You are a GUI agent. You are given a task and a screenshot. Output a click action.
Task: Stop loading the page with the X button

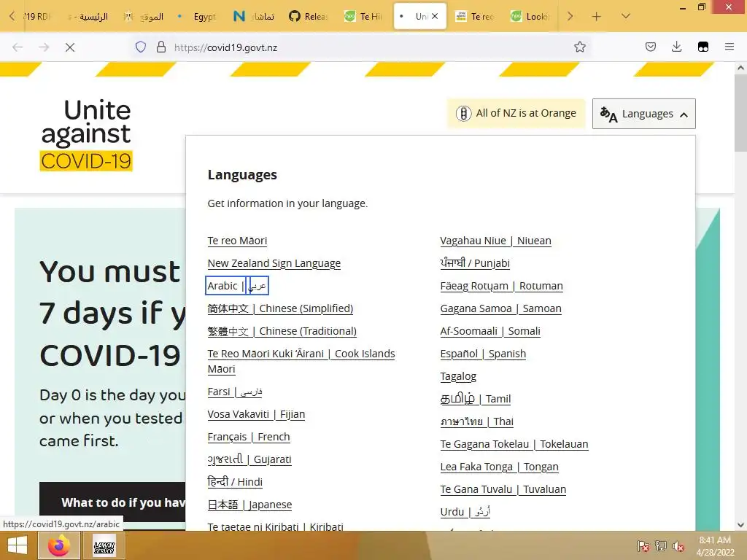(70, 47)
